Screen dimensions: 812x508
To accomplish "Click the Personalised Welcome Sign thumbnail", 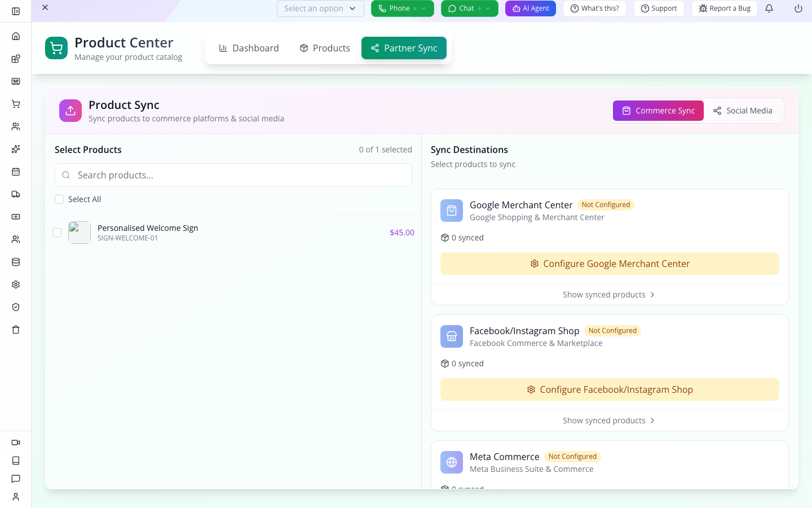I will click(80, 233).
